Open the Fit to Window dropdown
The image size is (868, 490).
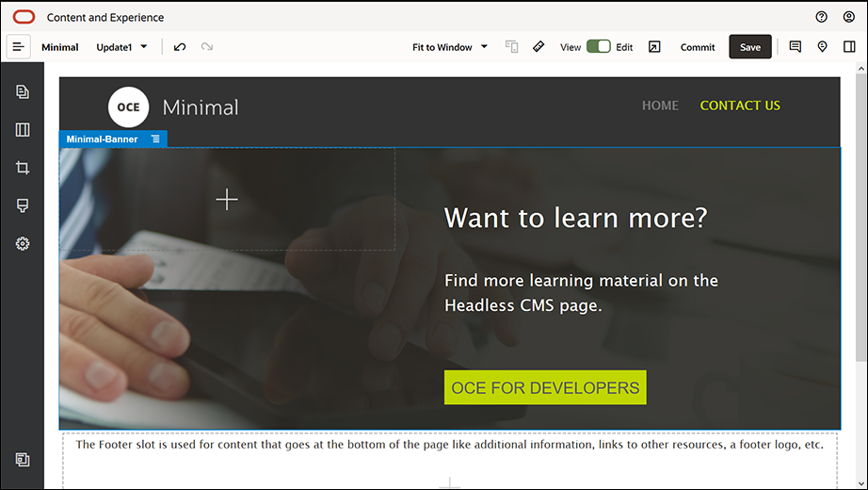(449, 47)
